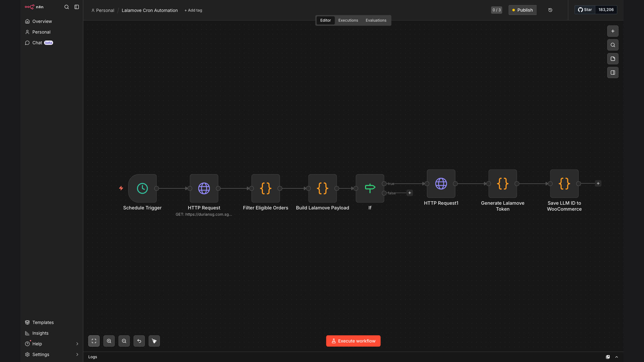The width and height of the screenshot is (644, 362).
Task: Click Add tag button
Action: (x=193, y=10)
